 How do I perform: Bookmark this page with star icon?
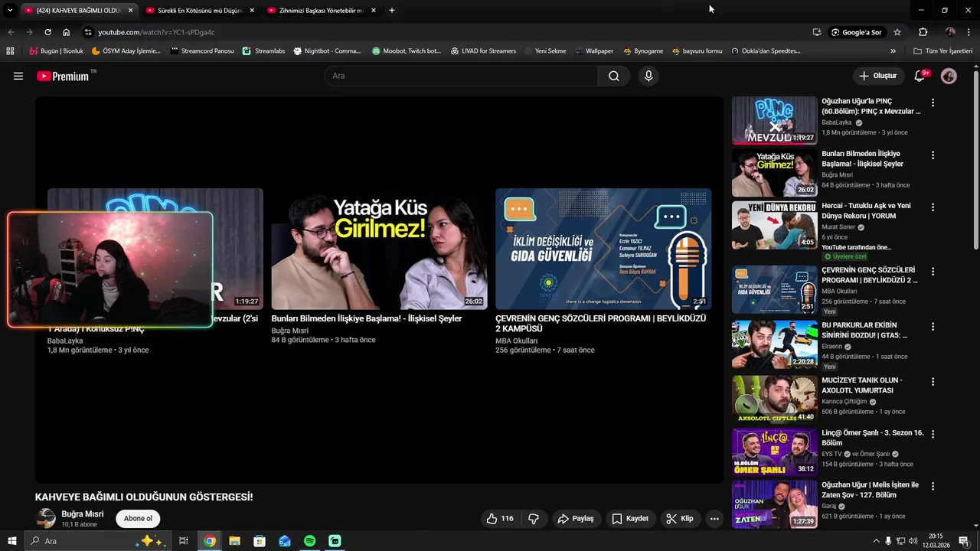pos(897,32)
